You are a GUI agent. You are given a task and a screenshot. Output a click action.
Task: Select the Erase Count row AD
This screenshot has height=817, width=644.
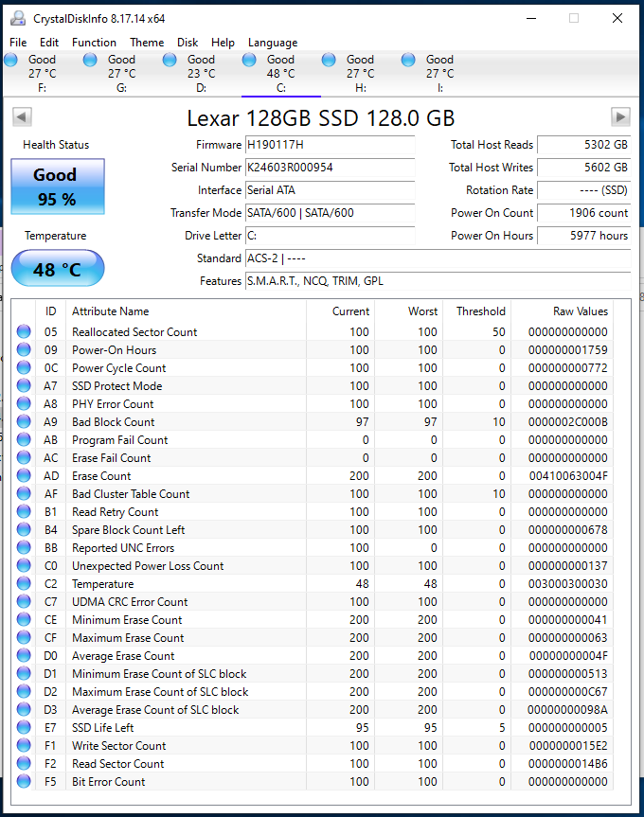coord(313,475)
